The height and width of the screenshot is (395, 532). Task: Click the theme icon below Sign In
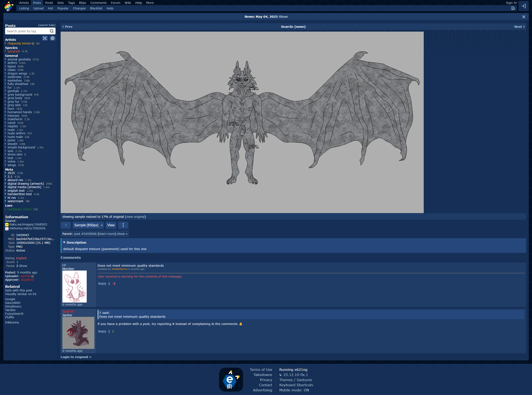513,8
